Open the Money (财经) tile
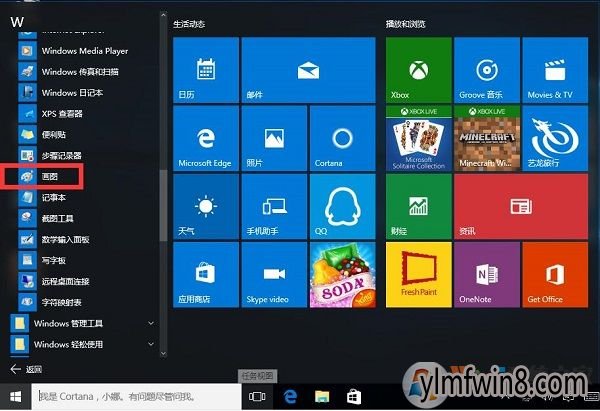Image resolution: width=600 pixels, height=411 pixels. point(419,207)
